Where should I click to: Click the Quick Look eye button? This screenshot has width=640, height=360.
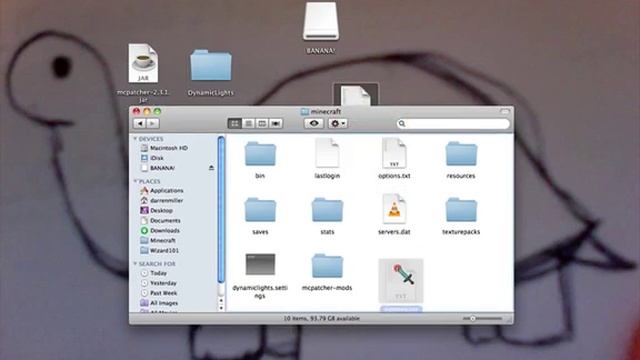click(314, 123)
